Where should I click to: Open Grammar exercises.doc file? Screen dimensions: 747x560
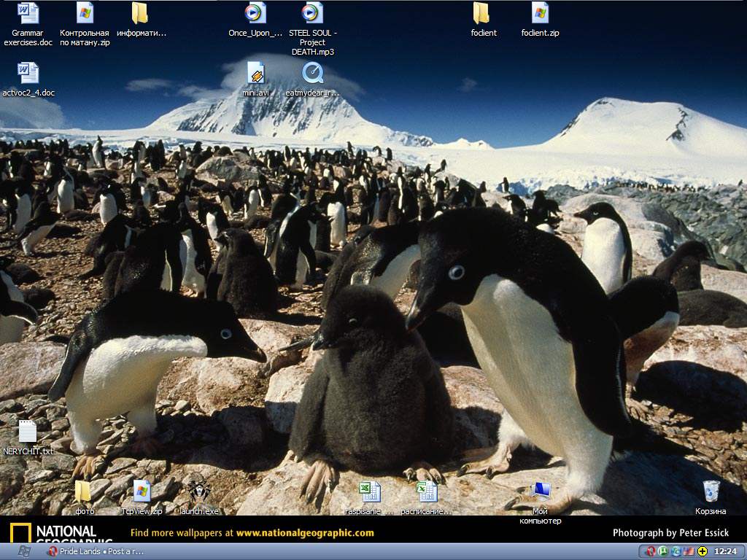[28, 14]
